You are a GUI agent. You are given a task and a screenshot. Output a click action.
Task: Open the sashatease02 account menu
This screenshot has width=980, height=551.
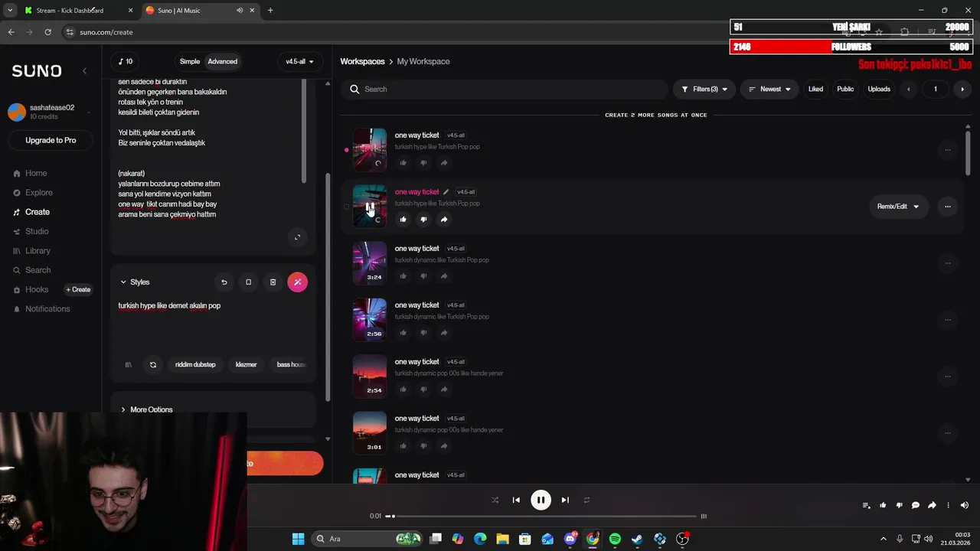tap(51, 112)
